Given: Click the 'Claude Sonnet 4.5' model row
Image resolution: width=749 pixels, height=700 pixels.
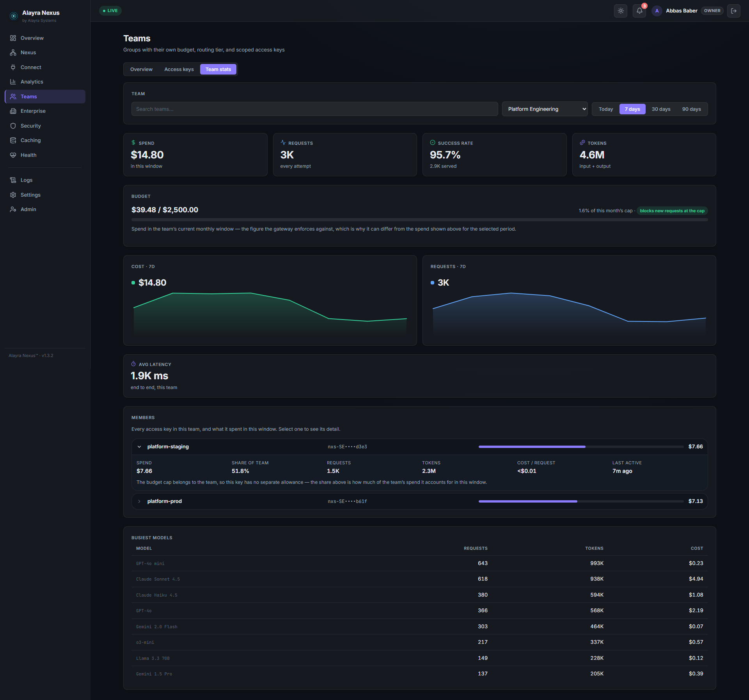Looking at the screenshot, I should [x=420, y=579].
